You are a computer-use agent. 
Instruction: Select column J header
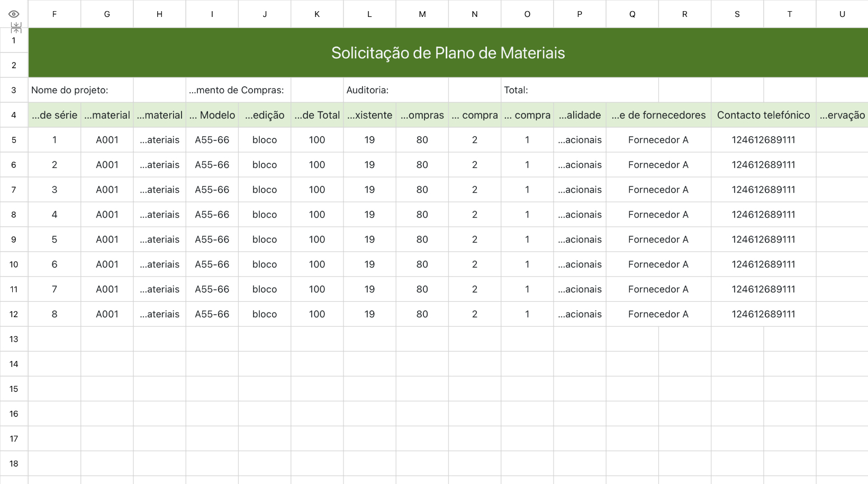265,14
